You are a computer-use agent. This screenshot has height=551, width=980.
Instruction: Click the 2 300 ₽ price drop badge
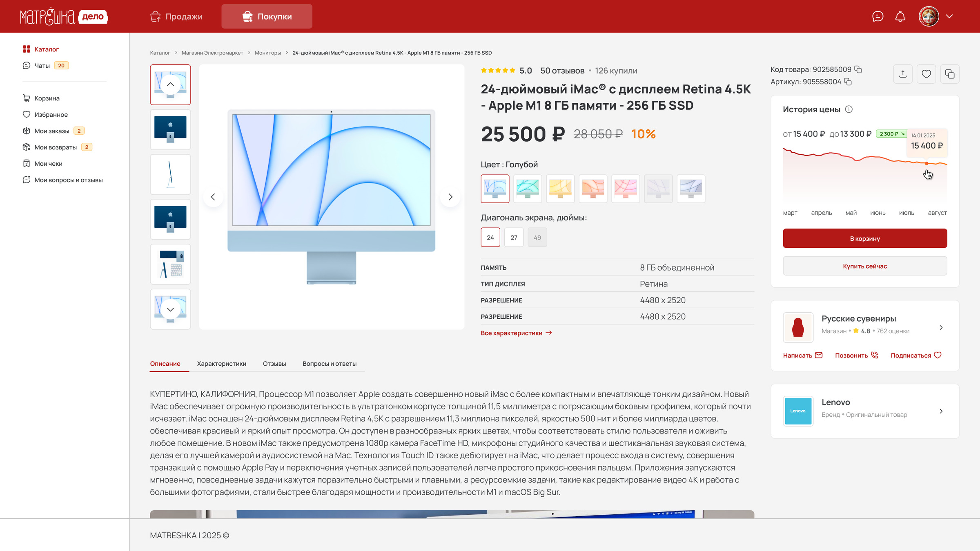coord(892,134)
